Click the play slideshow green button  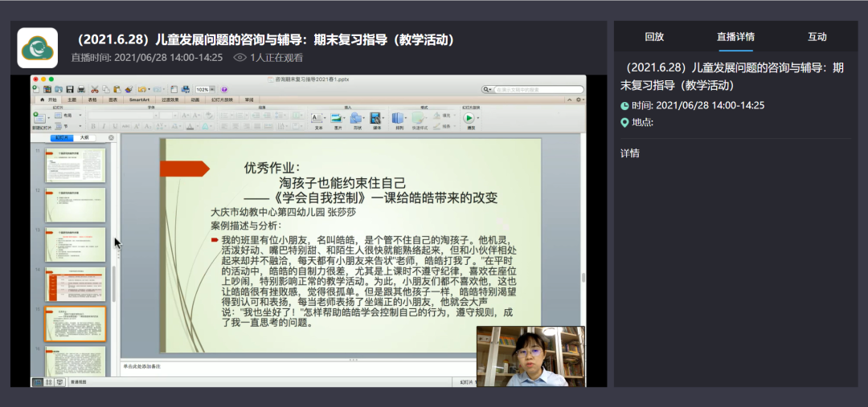pos(469,118)
